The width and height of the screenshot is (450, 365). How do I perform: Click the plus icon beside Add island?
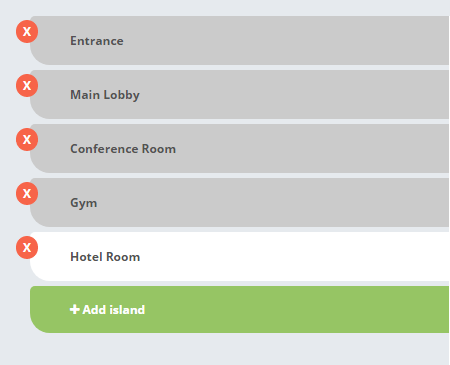pos(75,310)
